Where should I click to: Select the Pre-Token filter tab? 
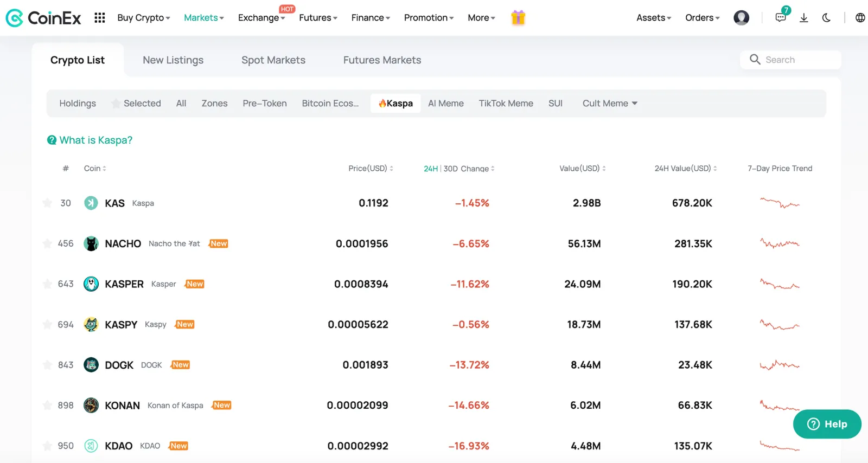pos(265,104)
